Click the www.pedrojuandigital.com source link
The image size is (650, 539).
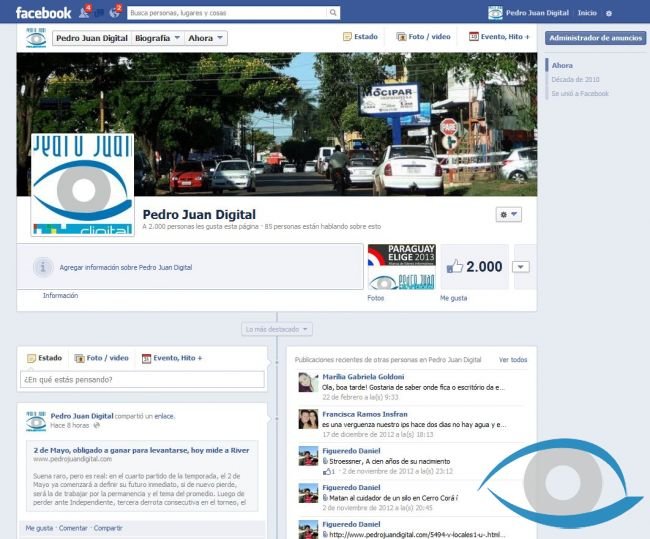[73, 459]
